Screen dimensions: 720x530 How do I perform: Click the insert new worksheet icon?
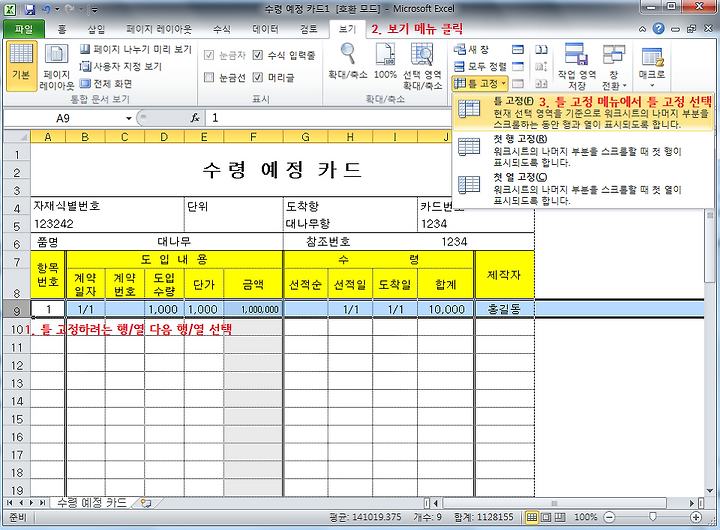tap(146, 503)
